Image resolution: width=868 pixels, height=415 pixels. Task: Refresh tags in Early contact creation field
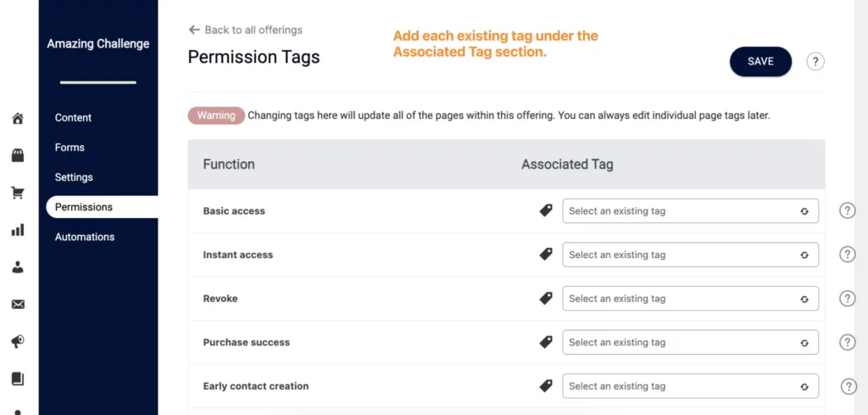pos(804,387)
